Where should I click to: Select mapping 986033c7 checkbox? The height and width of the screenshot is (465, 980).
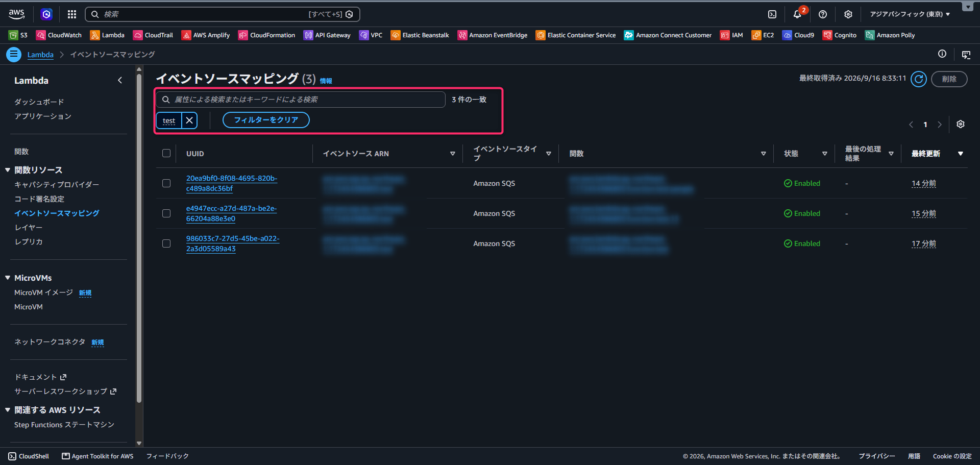166,243
